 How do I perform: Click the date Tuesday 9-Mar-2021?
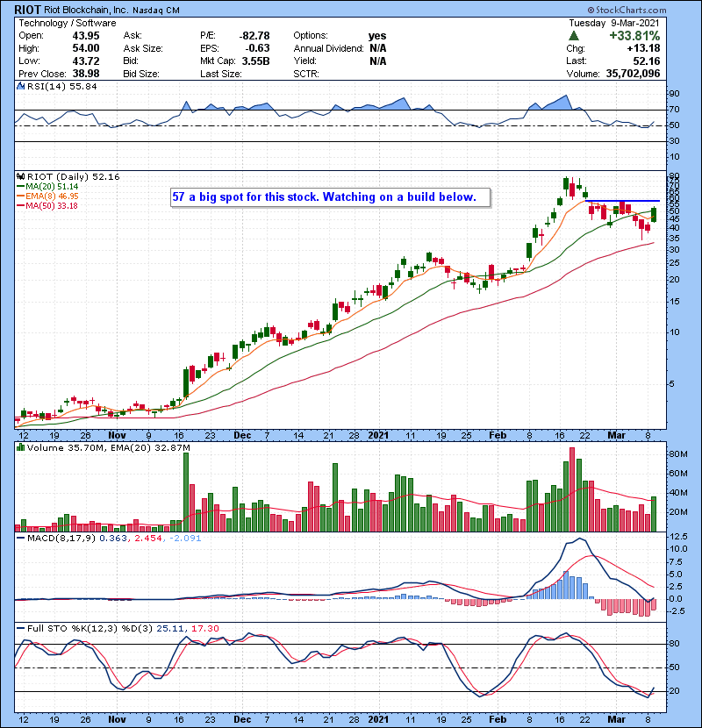[613, 23]
